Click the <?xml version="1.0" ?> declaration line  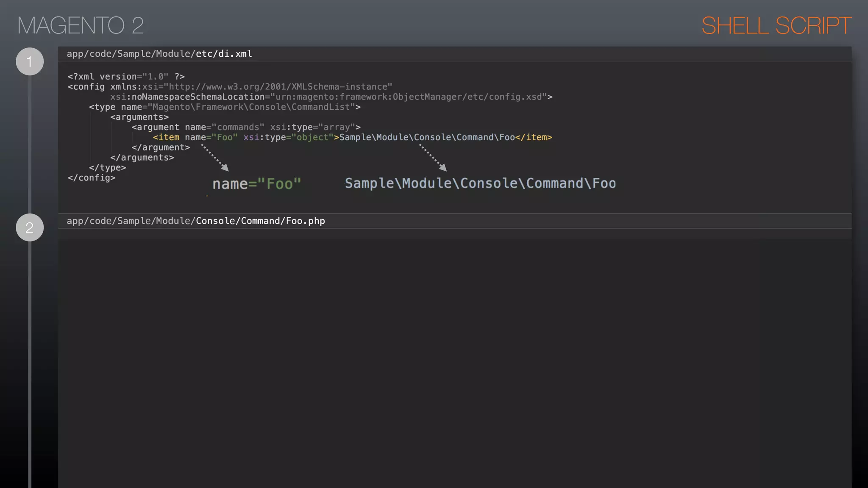(x=126, y=77)
